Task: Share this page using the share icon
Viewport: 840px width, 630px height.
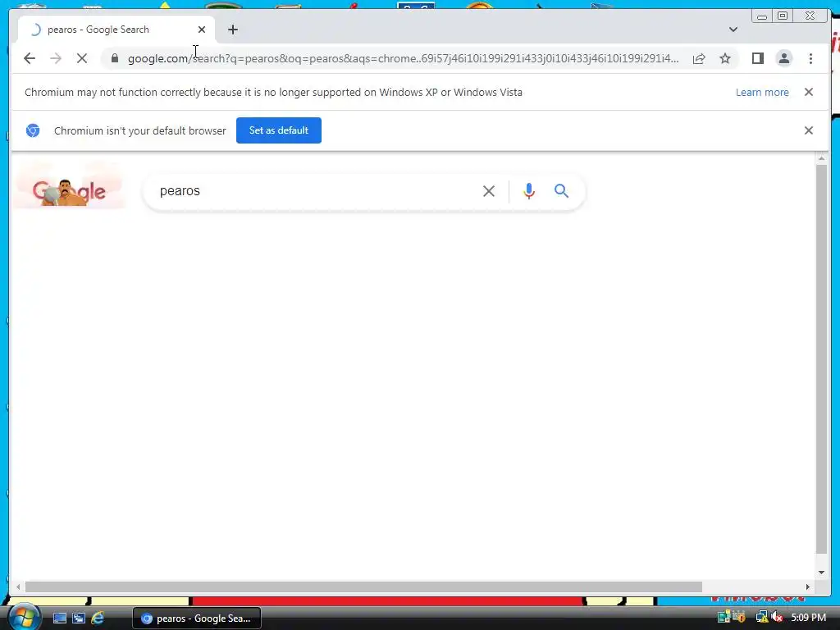Action: pyautogui.click(x=699, y=58)
